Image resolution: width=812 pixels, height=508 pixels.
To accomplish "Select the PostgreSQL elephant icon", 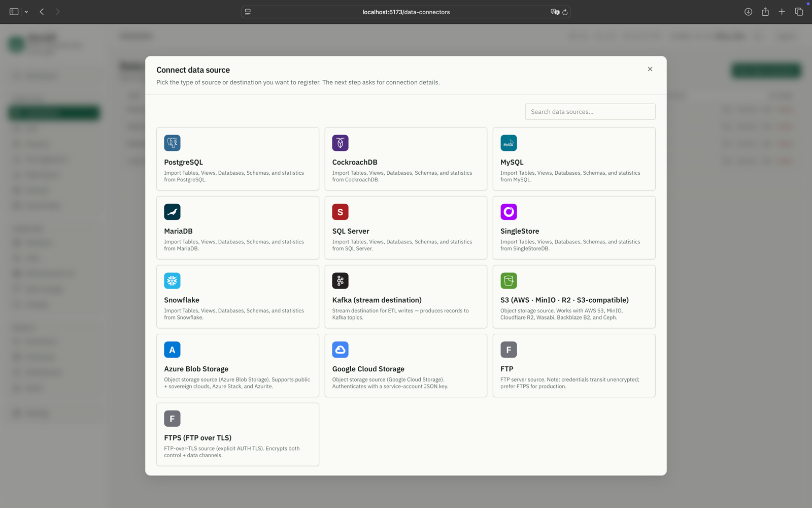I will point(172,143).
